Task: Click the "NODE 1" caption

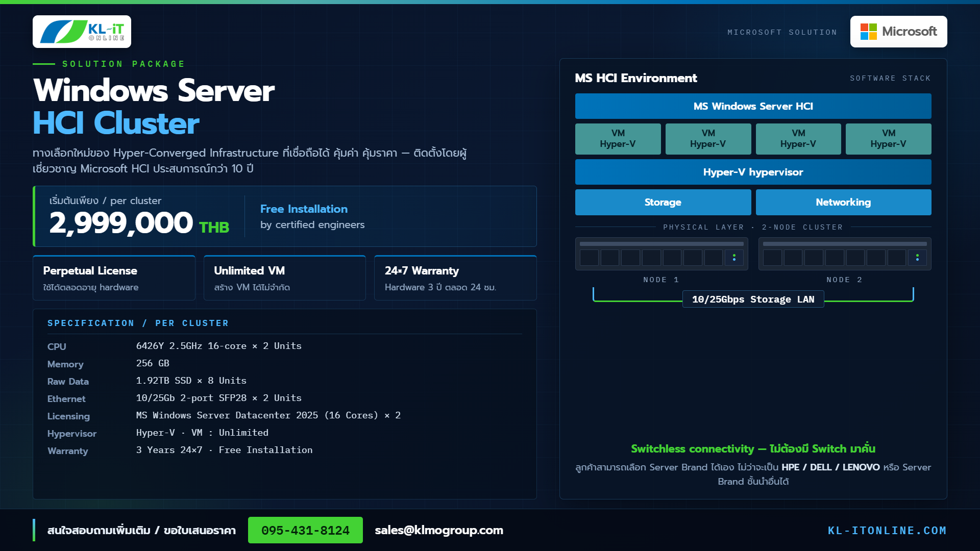Action: (x=661, y=280)
